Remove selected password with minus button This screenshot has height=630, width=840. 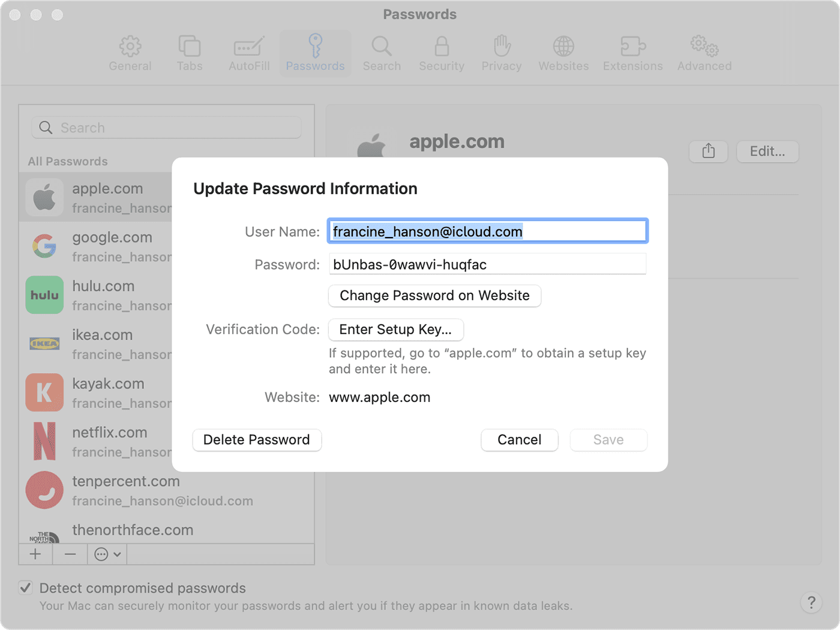click(70, 554)
